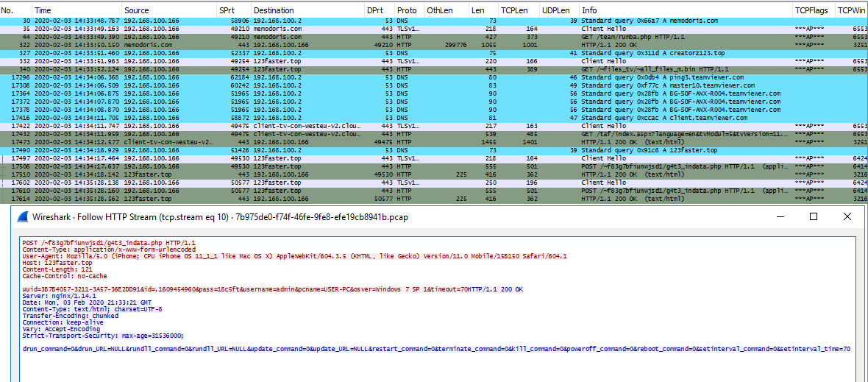The image size is (868, 382).
Task: Click the OthLen column header
Action: coord(447,10)
